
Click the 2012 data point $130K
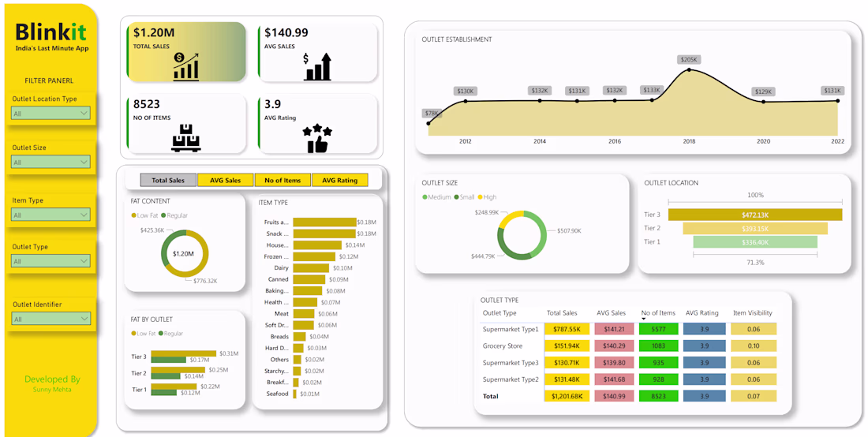coord(466,101)
